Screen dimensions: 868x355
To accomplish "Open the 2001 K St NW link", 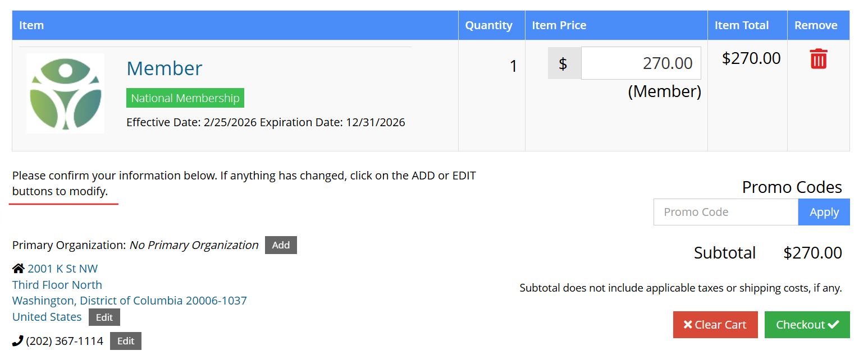I will (x=62, y=269).
